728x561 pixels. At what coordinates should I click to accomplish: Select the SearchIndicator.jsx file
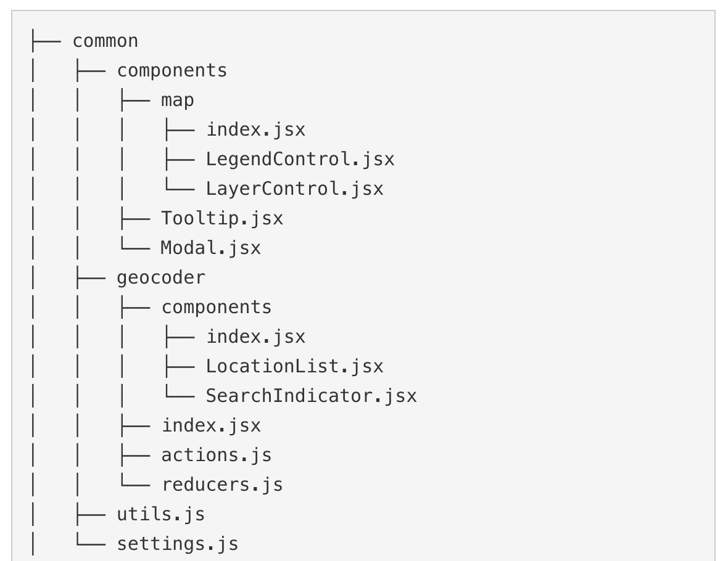[x=311, y=396]
